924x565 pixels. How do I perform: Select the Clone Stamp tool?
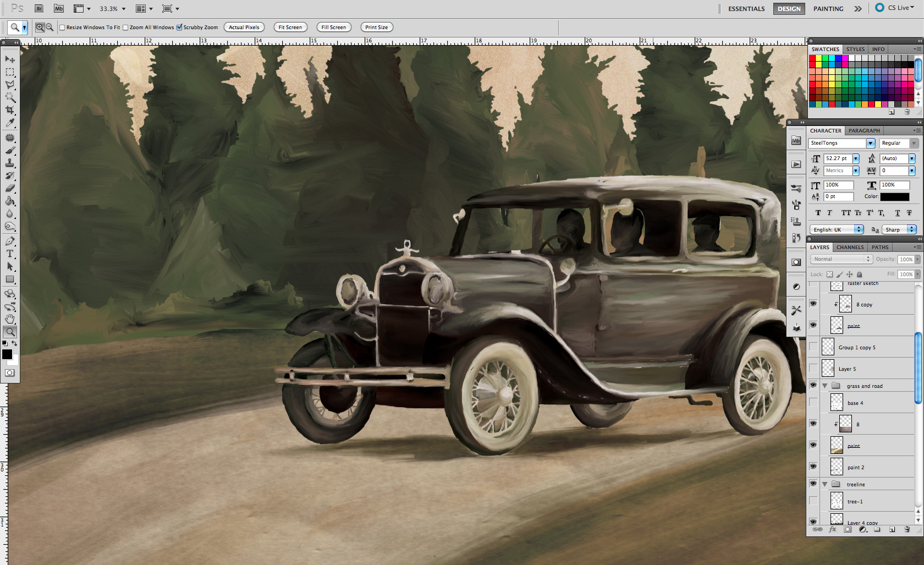coord(10,163)
